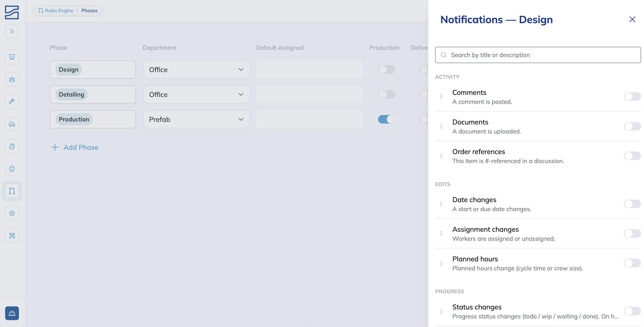
Task: Focus the Search by title or description field
Action: click(538, 55)
